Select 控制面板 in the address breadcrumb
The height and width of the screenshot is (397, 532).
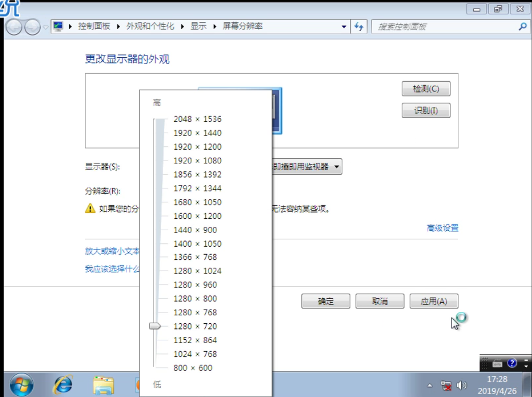(x=94, y=26)
